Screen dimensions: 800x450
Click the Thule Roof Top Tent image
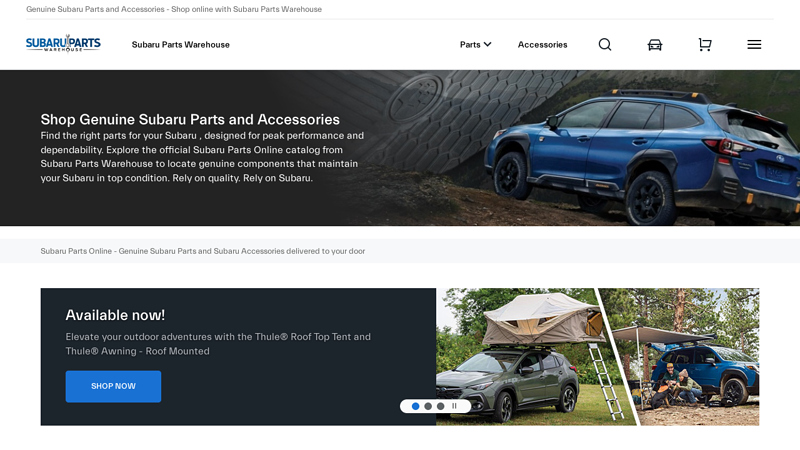tap(516, 357)
